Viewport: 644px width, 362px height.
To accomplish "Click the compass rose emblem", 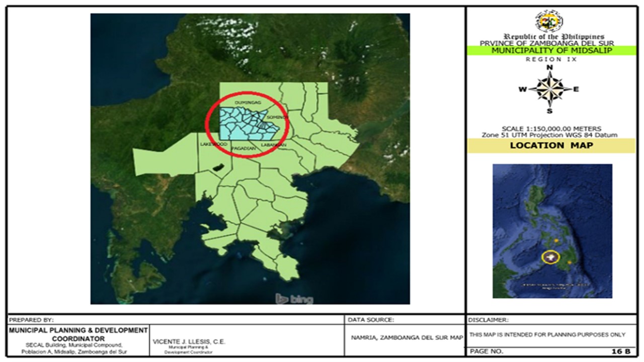I will (x=550, y=89).
